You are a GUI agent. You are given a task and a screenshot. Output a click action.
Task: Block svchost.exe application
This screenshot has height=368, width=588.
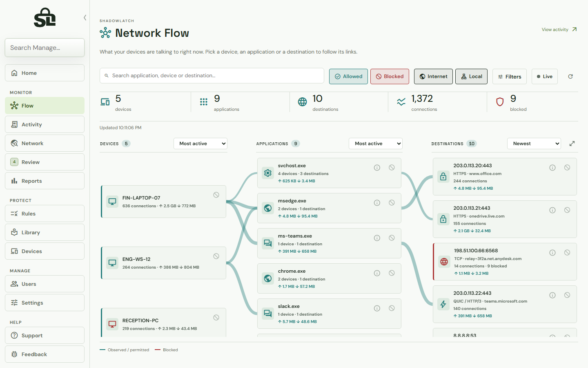(x=392, y=168)
